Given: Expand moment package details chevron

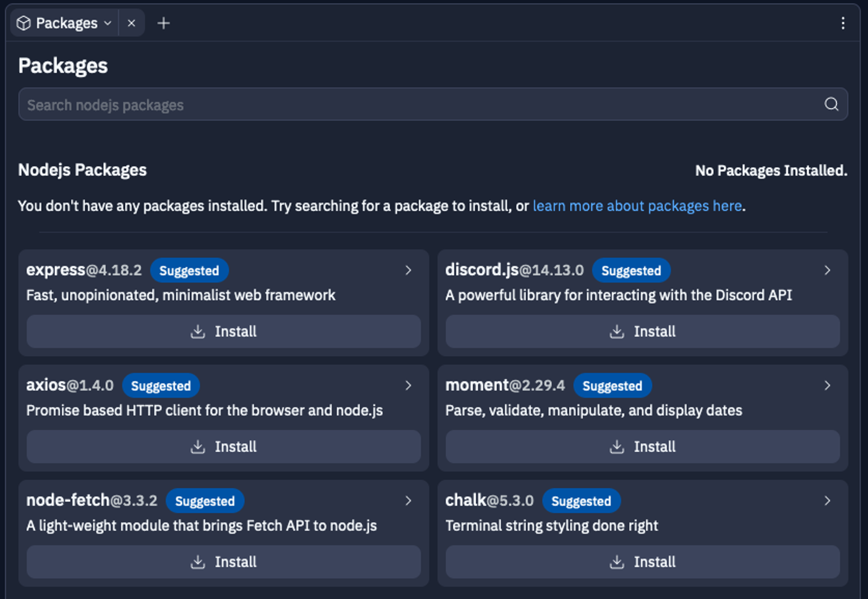Looking at the screenshot, I should click(x=827, y=385).
